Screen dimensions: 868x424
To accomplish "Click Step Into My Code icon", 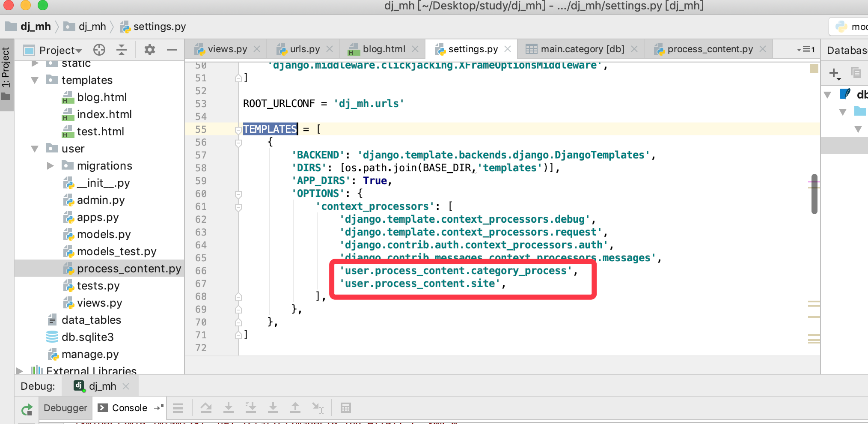I will click(251, 408).
